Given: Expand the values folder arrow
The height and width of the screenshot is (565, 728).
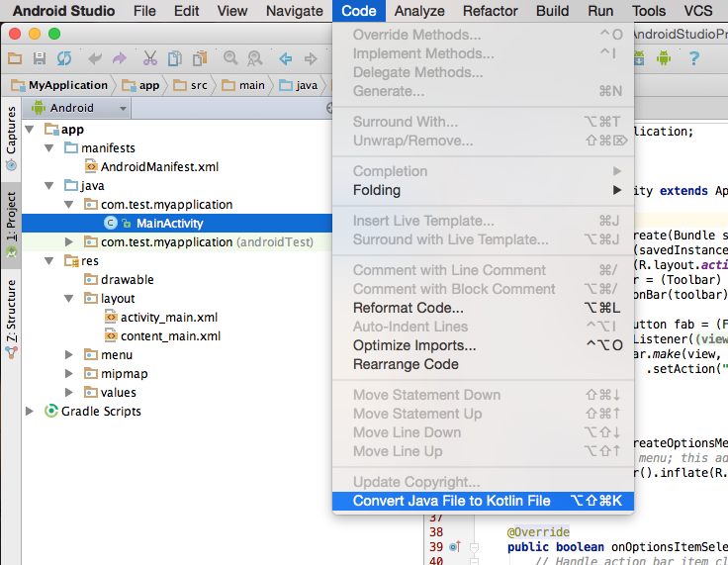Looking at the screenshot, I should pyautogui.click(x=68, y=393).
